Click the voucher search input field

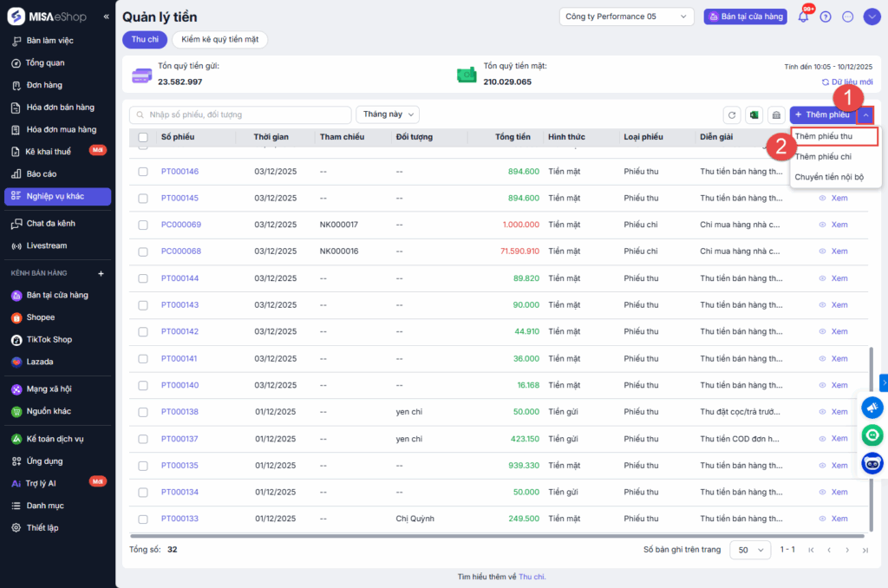[x=240, y=114]
